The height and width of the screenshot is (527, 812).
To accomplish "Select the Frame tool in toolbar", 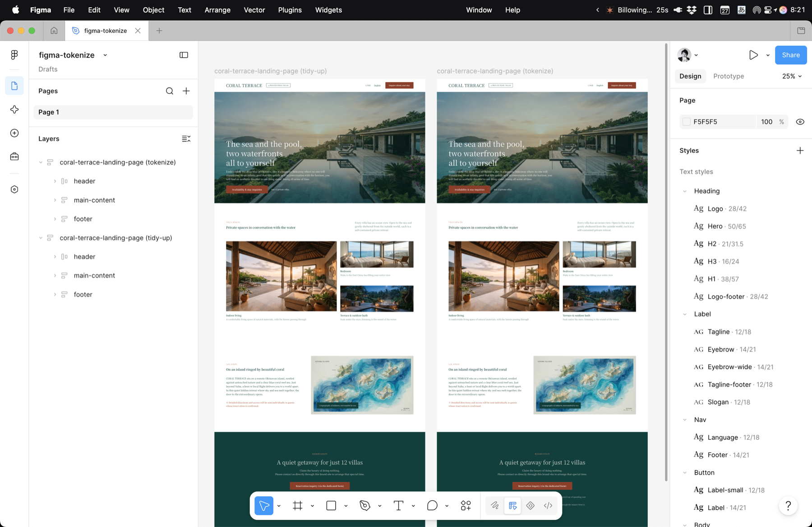I will pyautogui.click(x=298, y=506).
